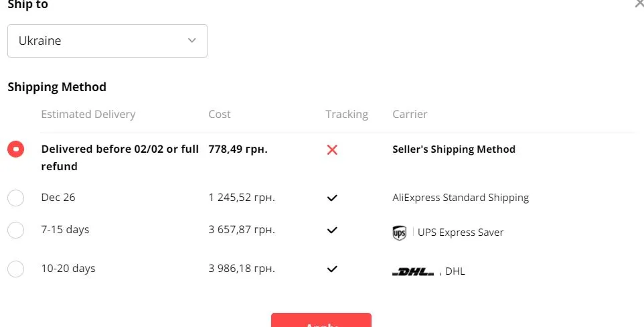Click the DHL row tracking checkmark
The height and width of the screenshot is (327, 644).
[x=332, y=269]
